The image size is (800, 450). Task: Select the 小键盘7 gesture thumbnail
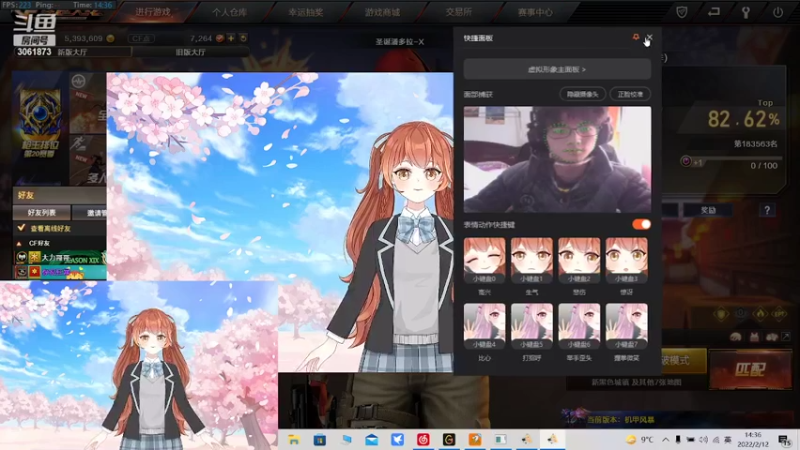coord(627,326)
